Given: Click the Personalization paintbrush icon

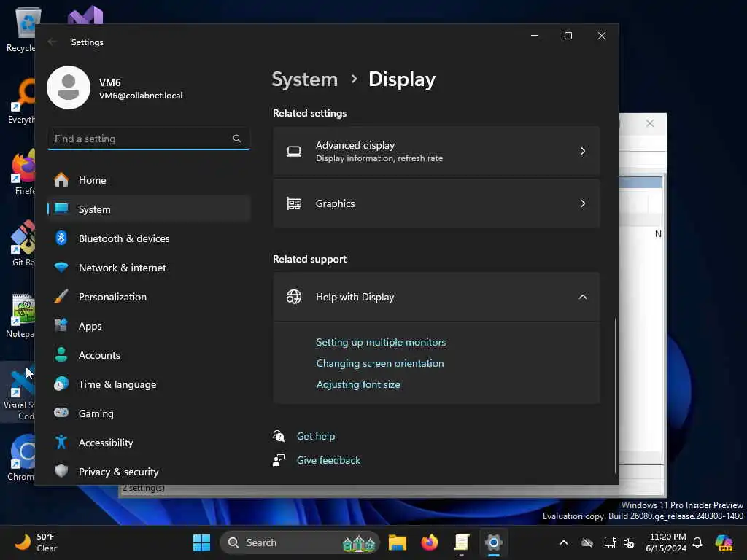Looking at the screenshot, I should tap(61, 297).
